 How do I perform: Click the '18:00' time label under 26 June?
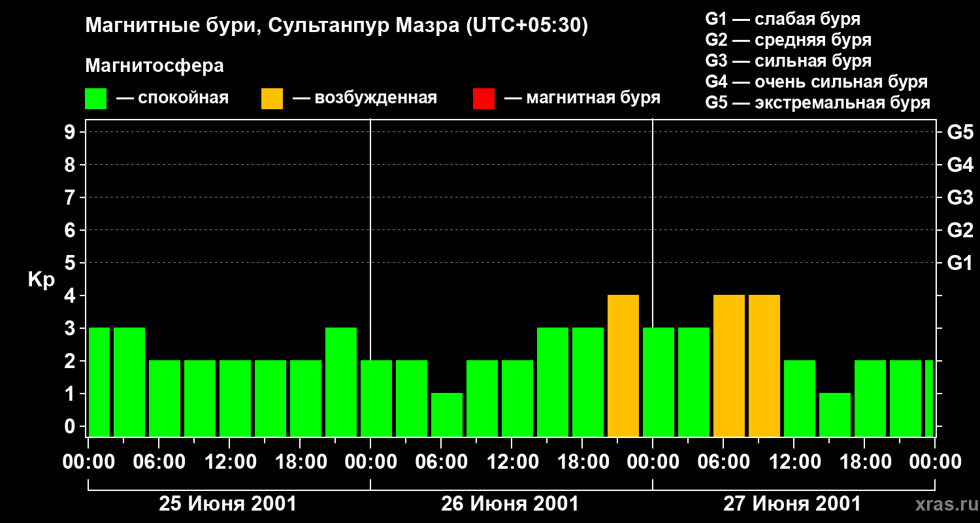coord(583,462)
